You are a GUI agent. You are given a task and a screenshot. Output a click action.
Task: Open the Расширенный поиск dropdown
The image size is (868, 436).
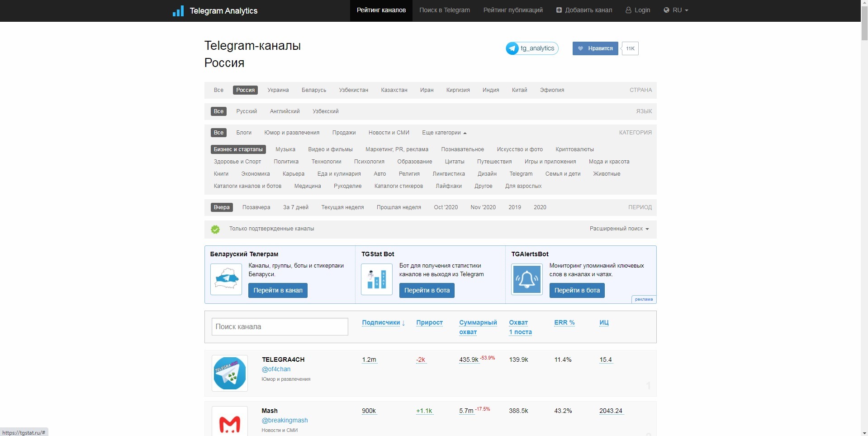click(x=619, y=229)
